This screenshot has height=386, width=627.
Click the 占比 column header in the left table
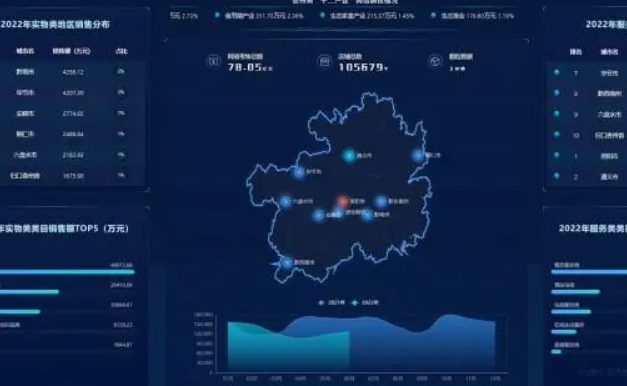tap(121, 51)
